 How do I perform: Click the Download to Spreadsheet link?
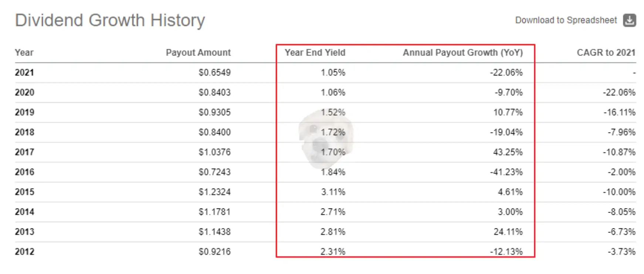click(566, 20)
